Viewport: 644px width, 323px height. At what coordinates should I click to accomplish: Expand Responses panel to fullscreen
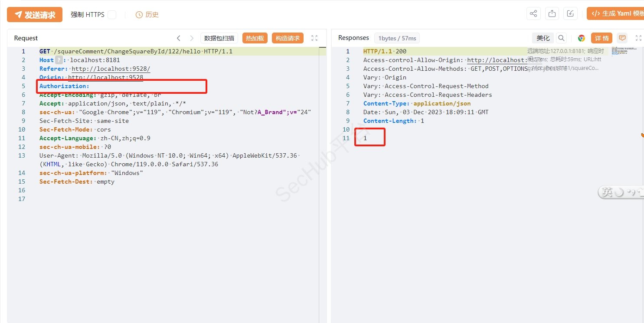pyautogui.click(x=638, y=38)
